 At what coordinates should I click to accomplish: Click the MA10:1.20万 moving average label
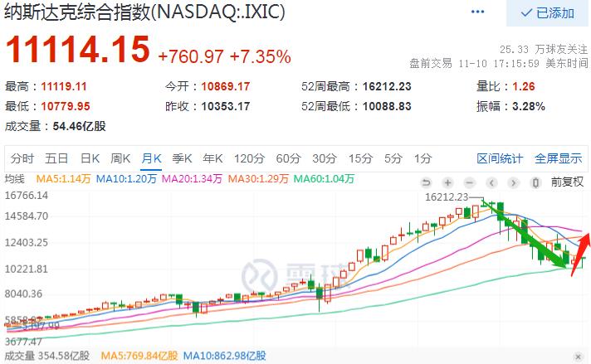pos(126,179)
